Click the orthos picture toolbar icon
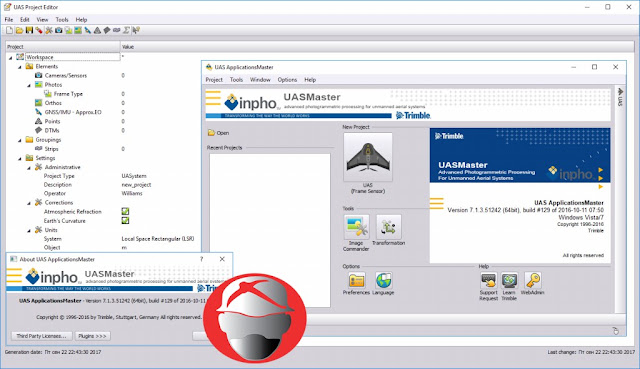Image resolution: width=640 pixels, height=369 pixels. (78, 30)
